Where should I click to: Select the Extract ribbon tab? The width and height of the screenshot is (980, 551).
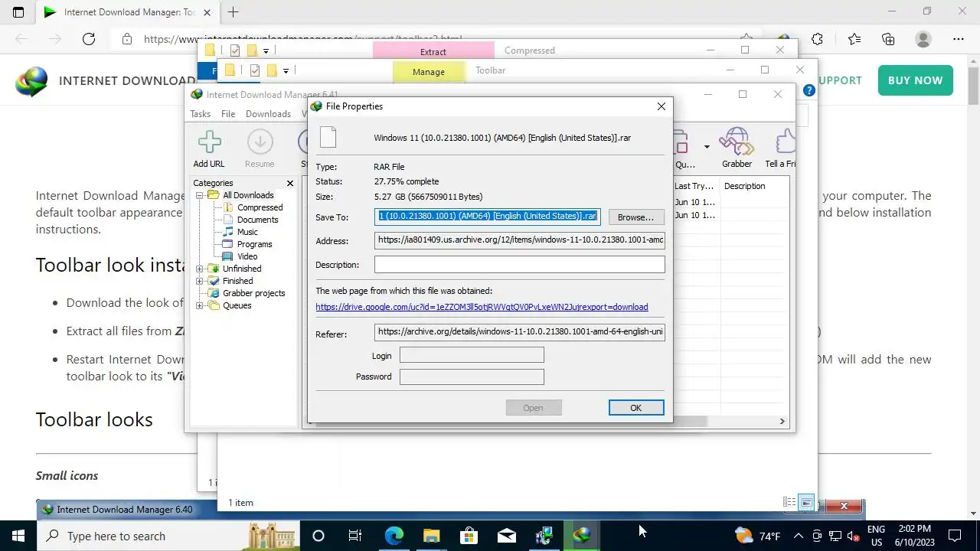click(x=433, y=51)
